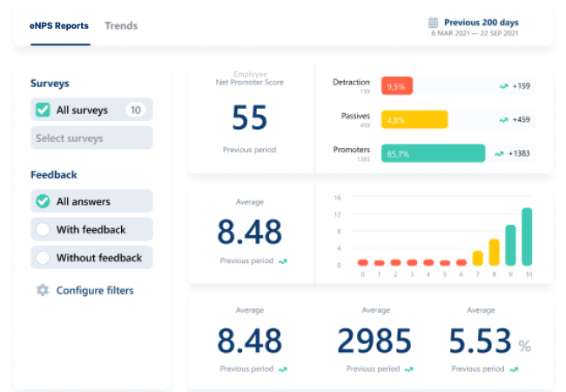Click the tall green bar for score 10
566x392 pixels.
coord(527,237)
